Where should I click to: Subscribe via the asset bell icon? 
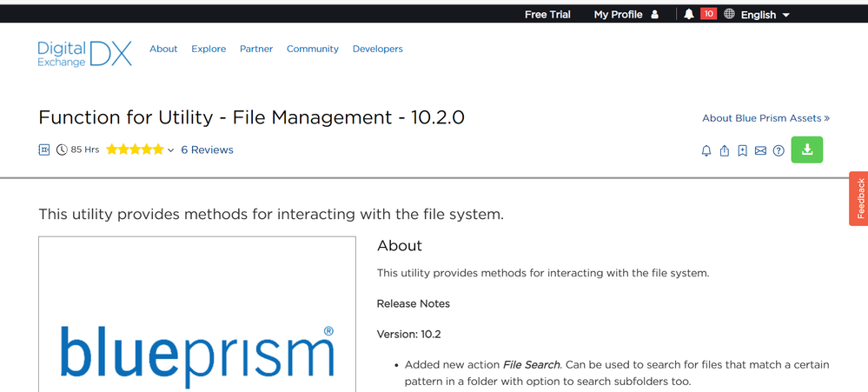pyautogui.click(x=706, y=150)
